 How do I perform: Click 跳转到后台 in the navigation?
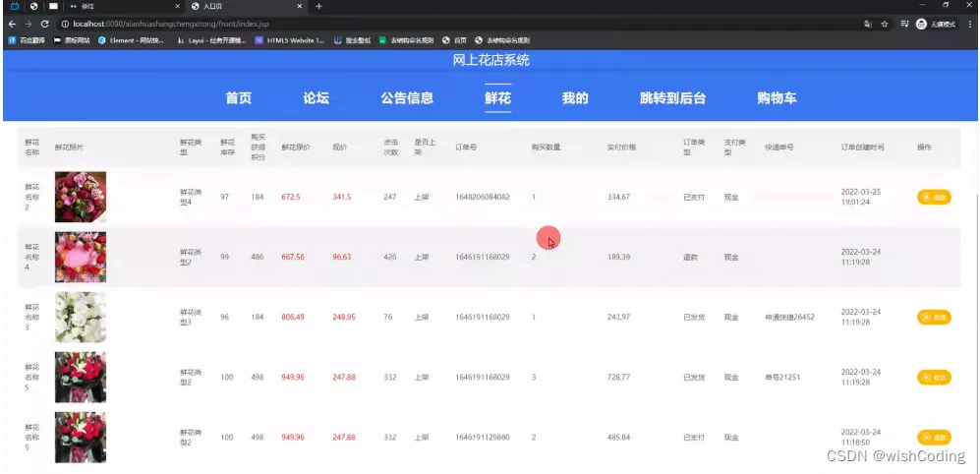tap(673, 98)
